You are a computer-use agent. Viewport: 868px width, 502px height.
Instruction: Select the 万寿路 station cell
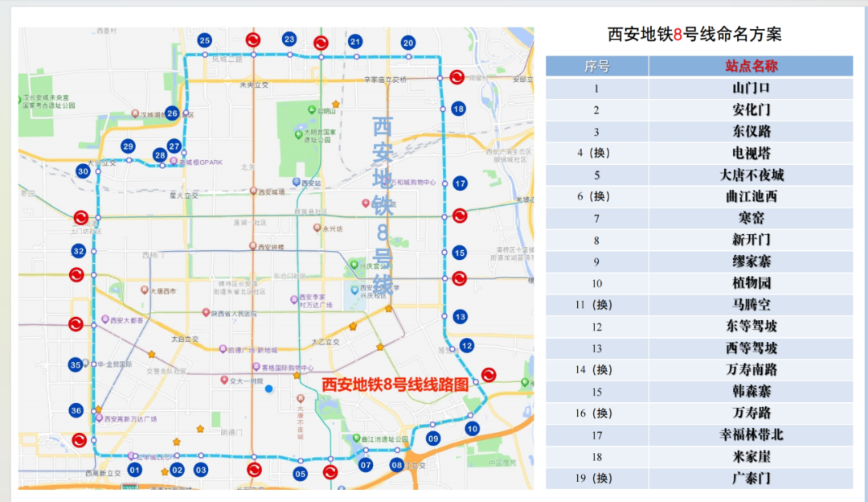click(x=751, y=413)
